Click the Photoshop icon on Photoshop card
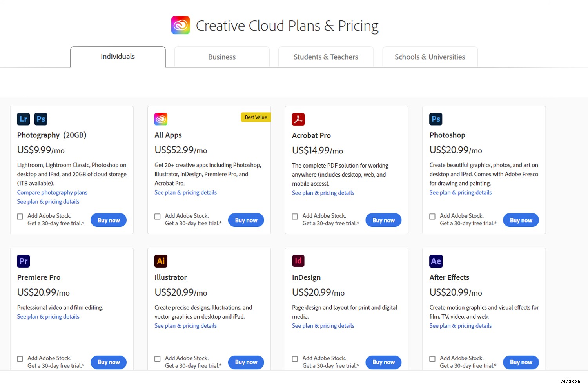Viewport: 588px width, 385px height. pyautogui.click(x=436, y=119)
